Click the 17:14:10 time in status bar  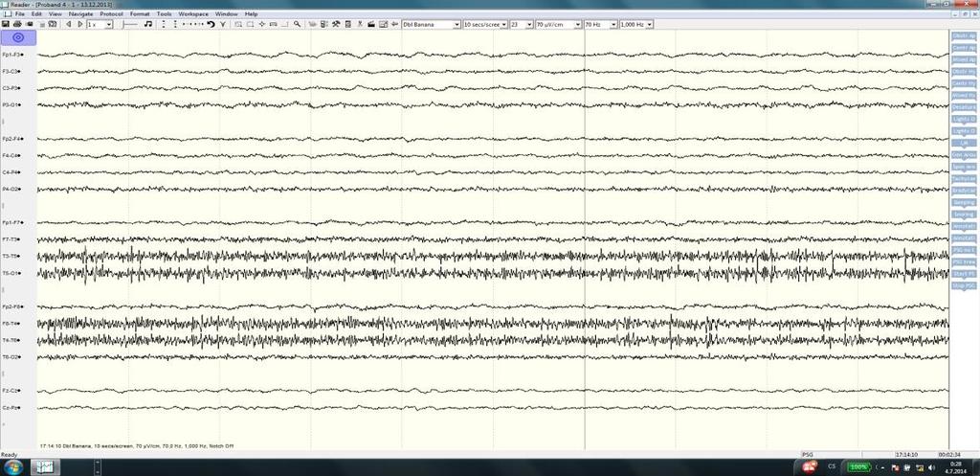click(x=906, y=455)
